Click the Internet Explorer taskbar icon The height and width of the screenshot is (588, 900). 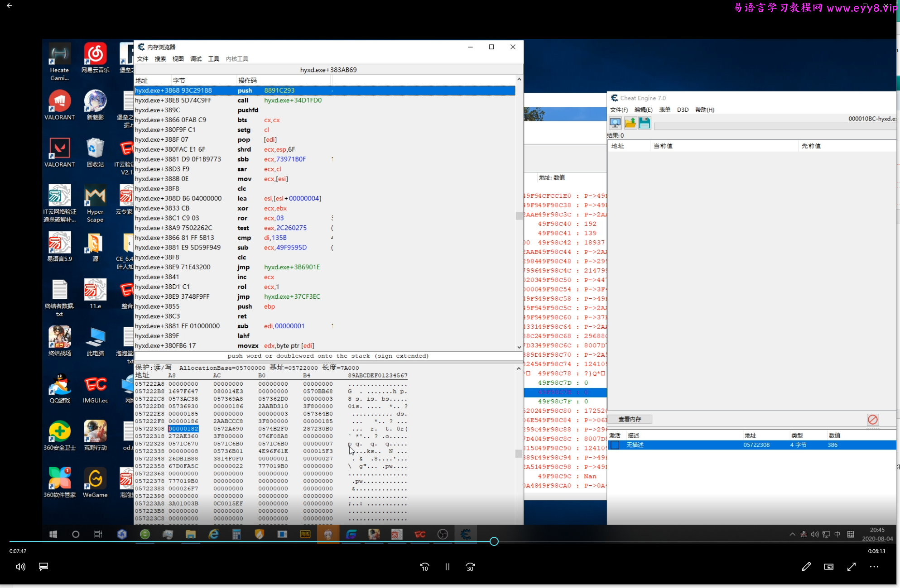213,534
